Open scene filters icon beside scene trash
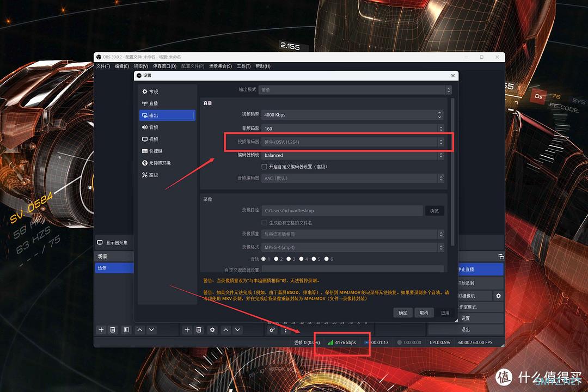The width and height of the screenshot is (588, 392). point(126,330)
